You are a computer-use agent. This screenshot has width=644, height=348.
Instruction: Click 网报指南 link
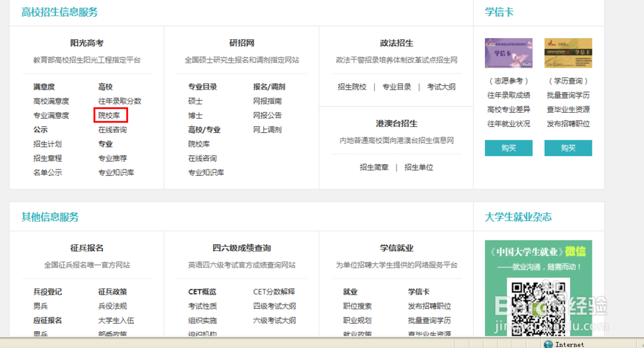267,101
